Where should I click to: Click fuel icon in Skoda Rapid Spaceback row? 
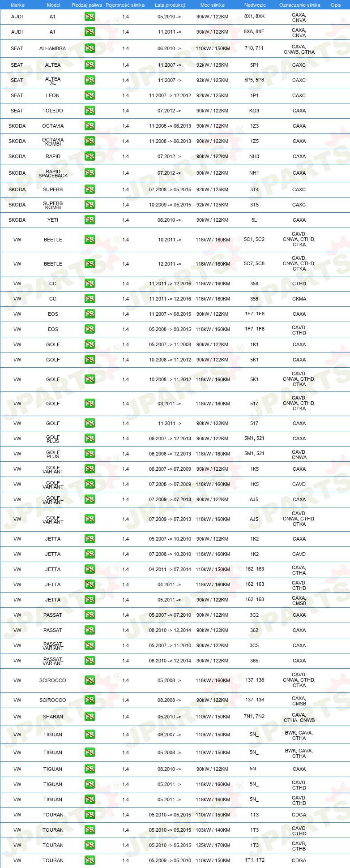coord(90,173)
